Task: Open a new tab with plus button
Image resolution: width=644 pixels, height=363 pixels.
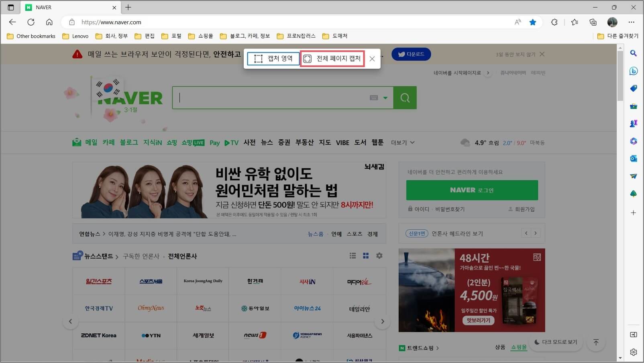Action: pos(128,7)
